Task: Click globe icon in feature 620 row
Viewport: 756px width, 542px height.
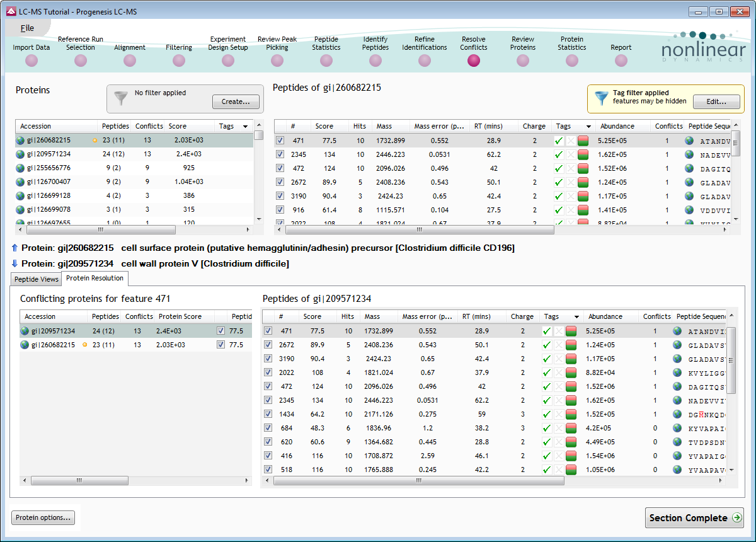Action: [677, 442]
